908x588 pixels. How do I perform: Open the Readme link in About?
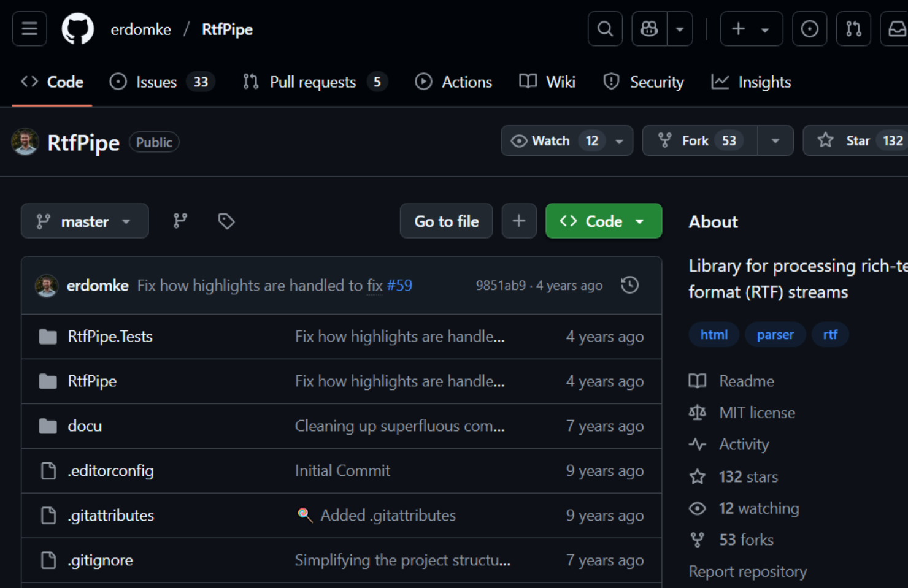point(731,381)
